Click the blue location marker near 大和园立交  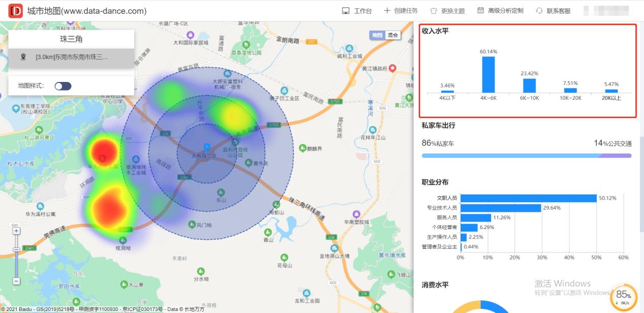pos(206,147)
